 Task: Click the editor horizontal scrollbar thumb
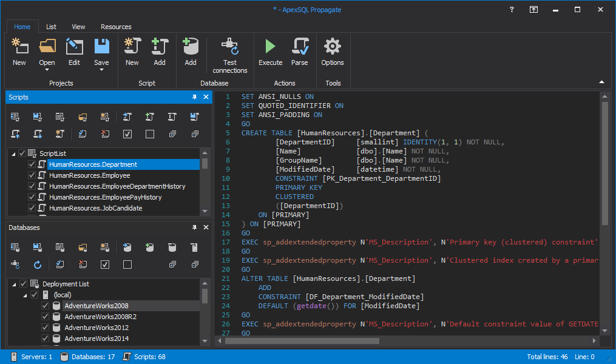tap(302, 341)
